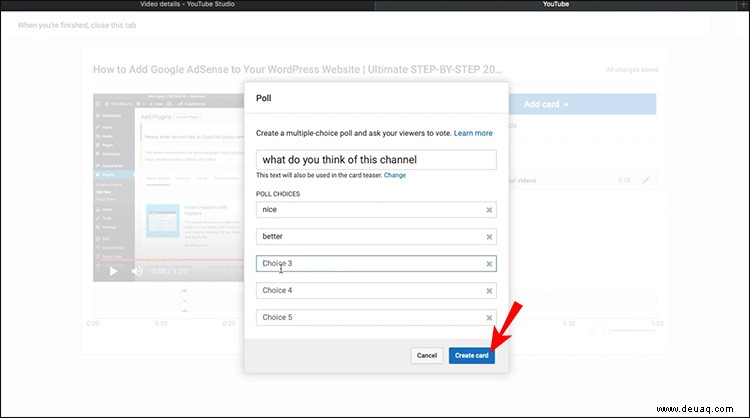Click the 'All changes saved' status text

coord(632,70)
